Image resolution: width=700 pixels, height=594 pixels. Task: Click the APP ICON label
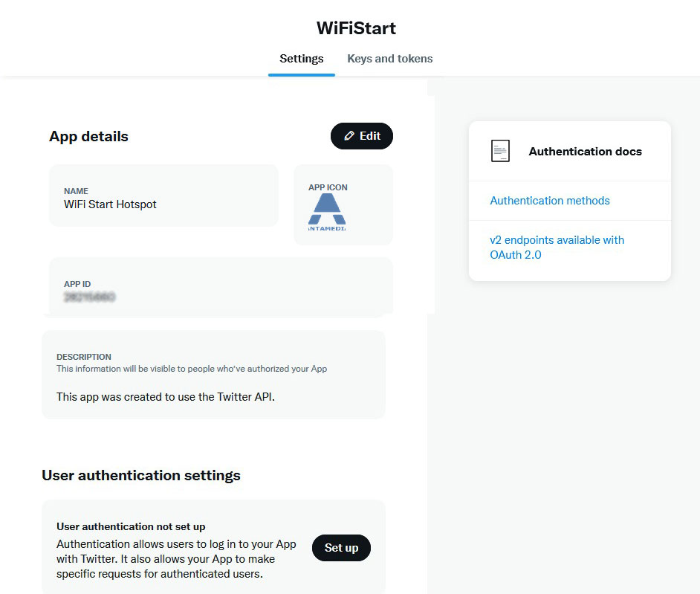coord(328,187)
